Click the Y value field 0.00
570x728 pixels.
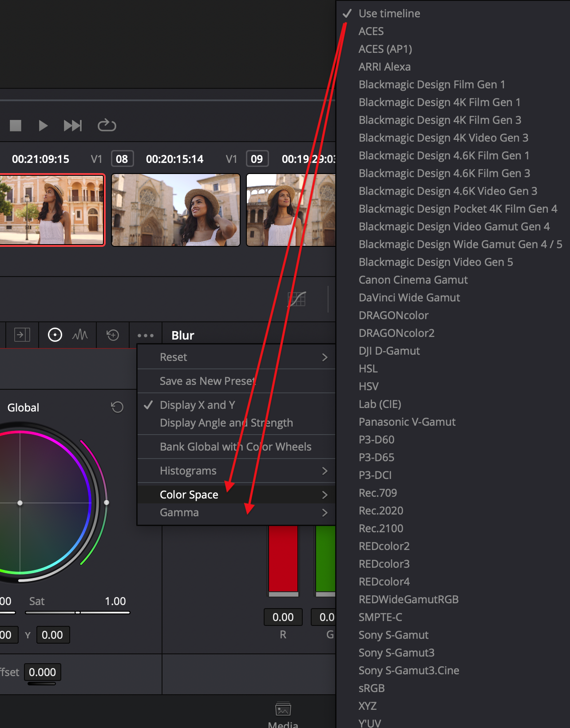pos(53,635)
